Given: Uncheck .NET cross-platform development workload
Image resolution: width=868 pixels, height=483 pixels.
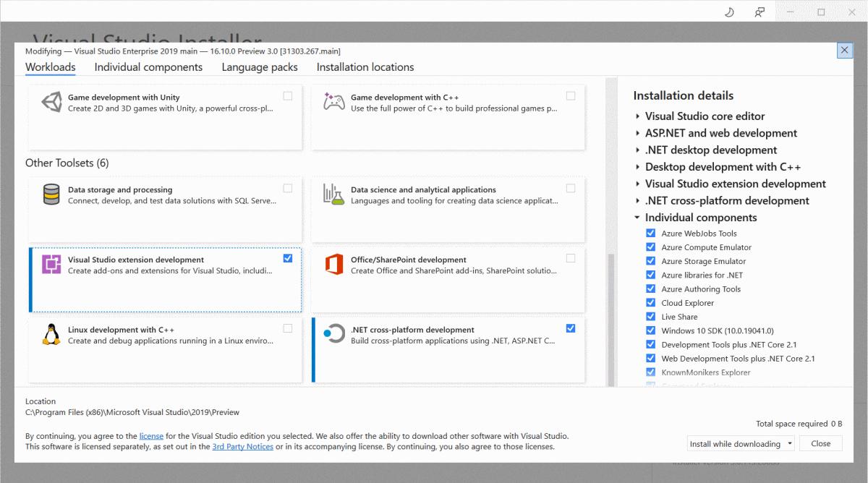Looking at the screenshot, I should pyautogui.click(x=571, y=328).
